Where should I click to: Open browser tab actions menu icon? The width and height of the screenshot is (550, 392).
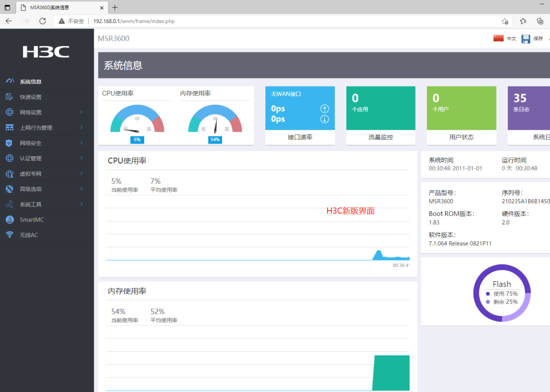(7, 7)
